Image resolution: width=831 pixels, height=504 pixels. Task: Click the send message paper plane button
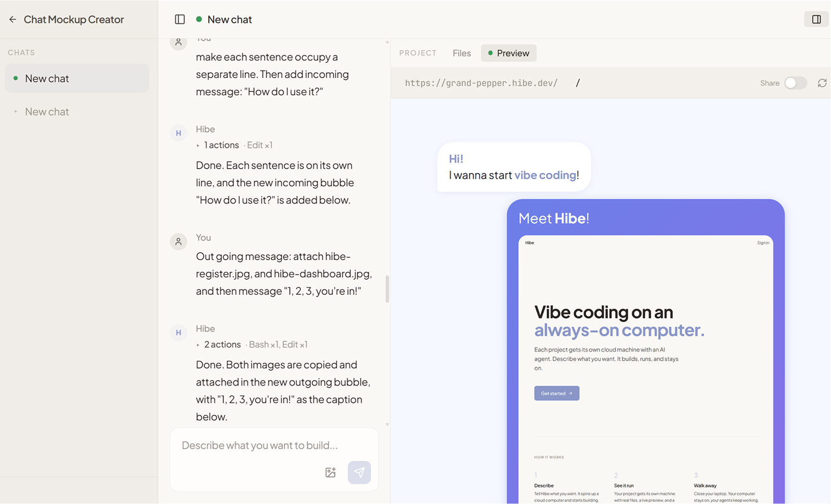pyautogui.click(x=359, y=472)
